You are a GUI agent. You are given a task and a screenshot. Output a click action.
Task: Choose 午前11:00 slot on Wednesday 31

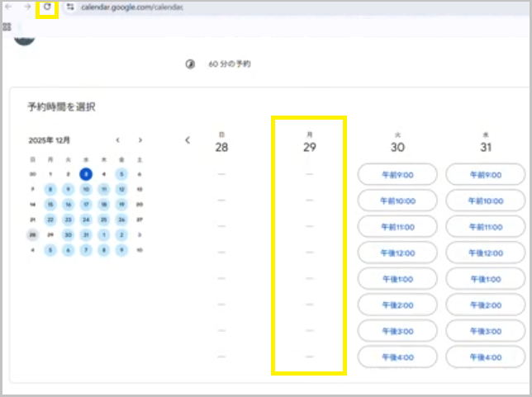click(x=486, y=227)
